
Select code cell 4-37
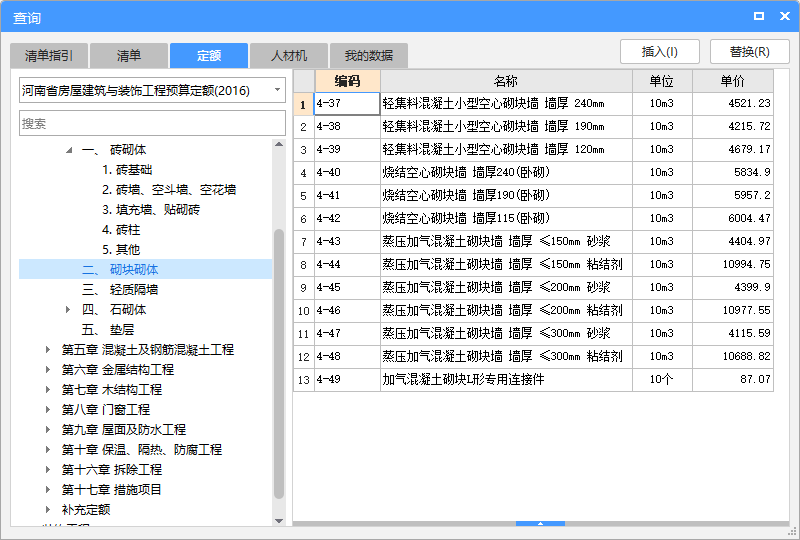(347, 104)
